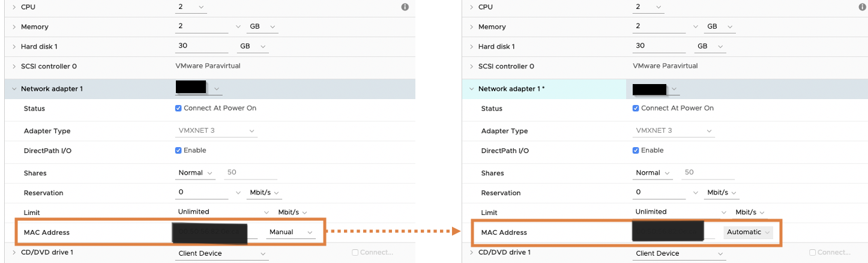Screen dimensions: 868x263
Task: Expand CD/DVD drive 1 in left panel
Action: coord(14,253)
